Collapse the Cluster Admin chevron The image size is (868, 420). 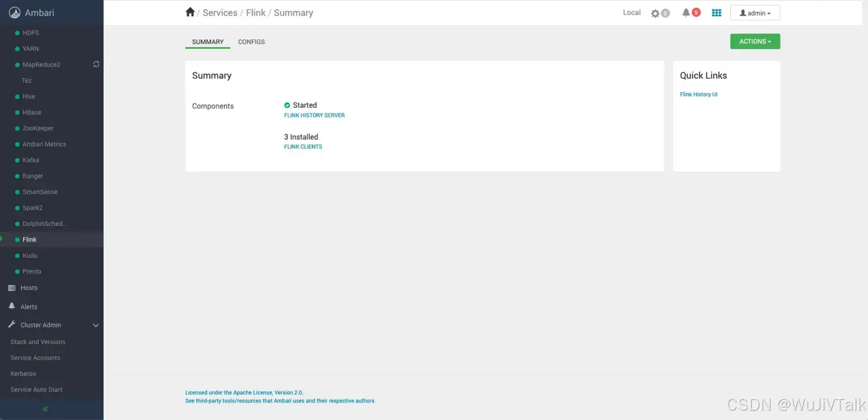[96, 326]
